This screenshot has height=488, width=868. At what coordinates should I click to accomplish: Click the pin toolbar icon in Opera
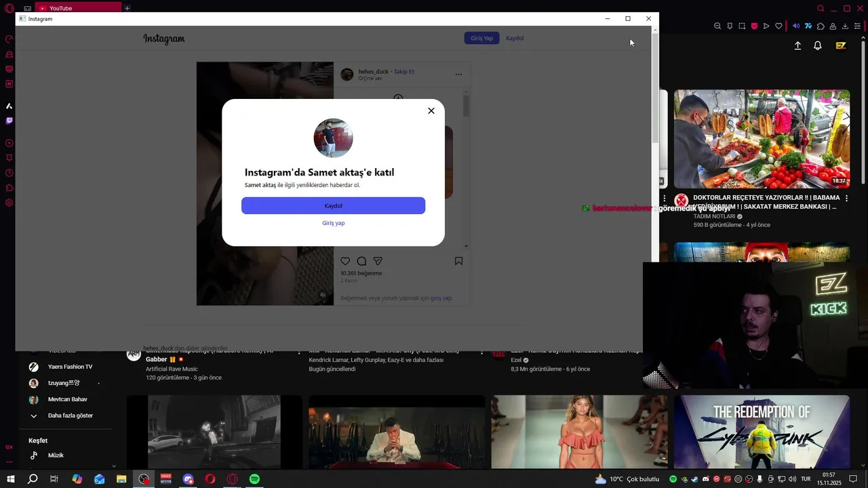coord(730,26)
